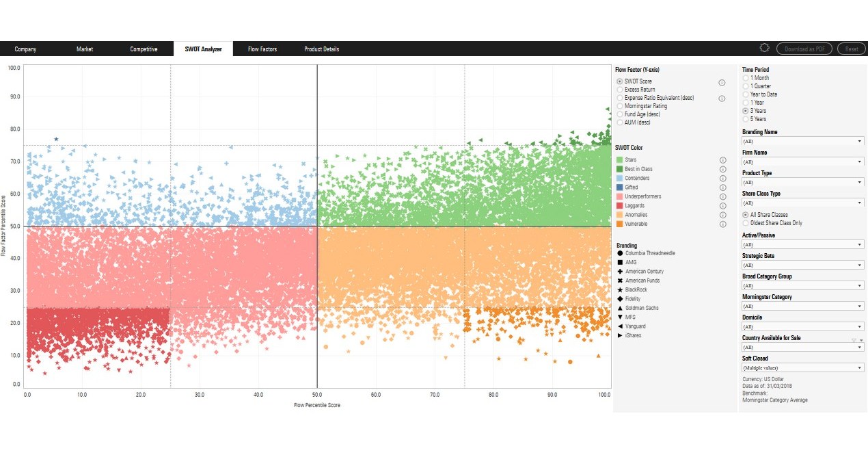Click the info icon next to SWOT Score
This screenshot has width=868, height=455.
tap(722, 81)
